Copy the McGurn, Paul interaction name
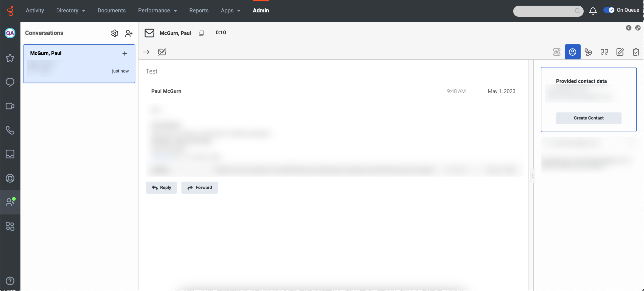The width and height of the screenshot is (644, 291). click(x=201, y=33)
